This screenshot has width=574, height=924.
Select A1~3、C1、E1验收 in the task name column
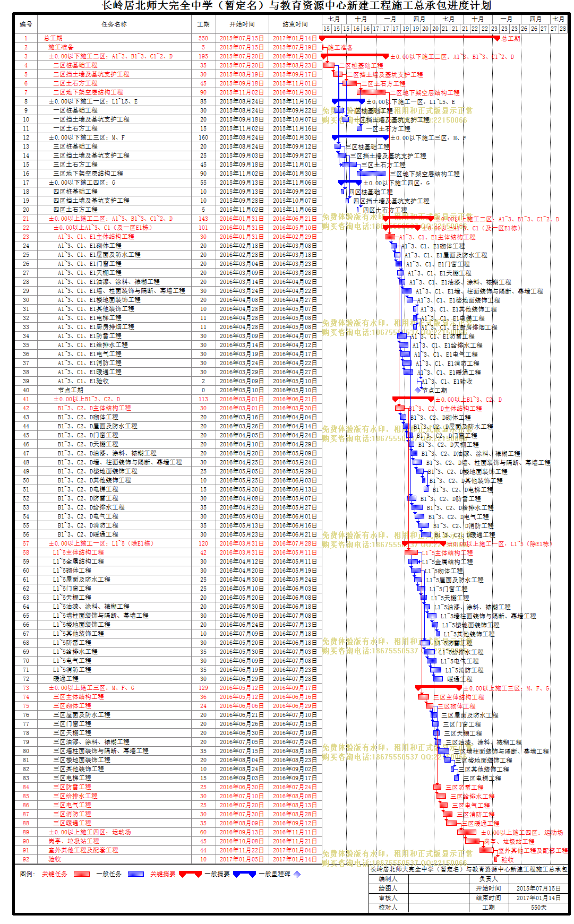[x=83, y=381]
